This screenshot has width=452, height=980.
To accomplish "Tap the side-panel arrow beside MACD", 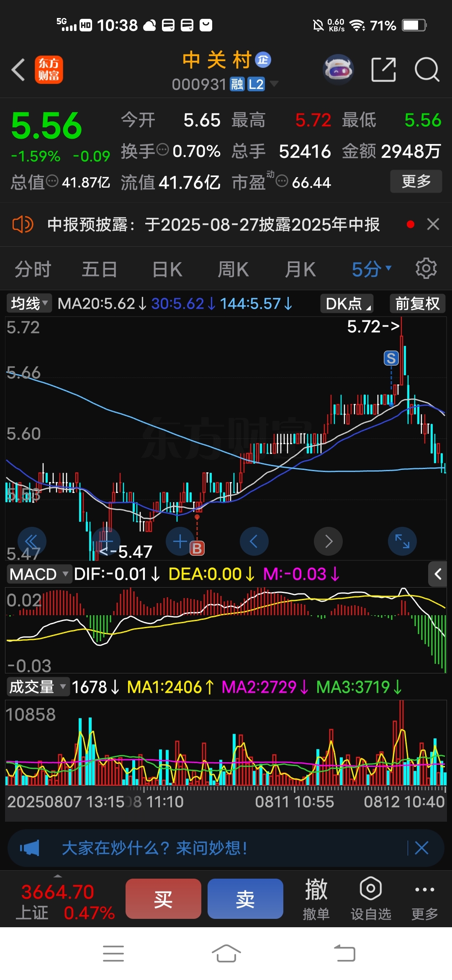I will click(437, 574).
